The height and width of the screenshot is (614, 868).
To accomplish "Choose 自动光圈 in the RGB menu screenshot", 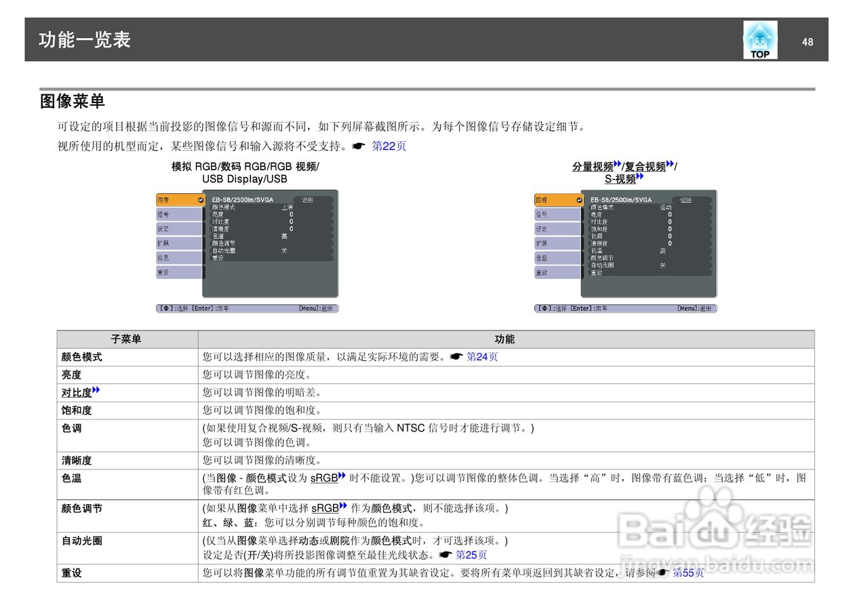I will tap(271, 250).
